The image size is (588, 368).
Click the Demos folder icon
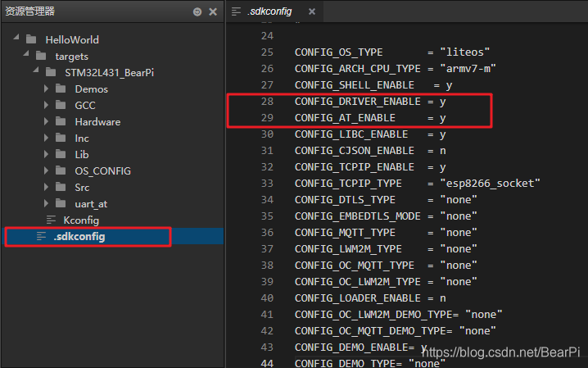pyautogui.click(x=61, y=89)
